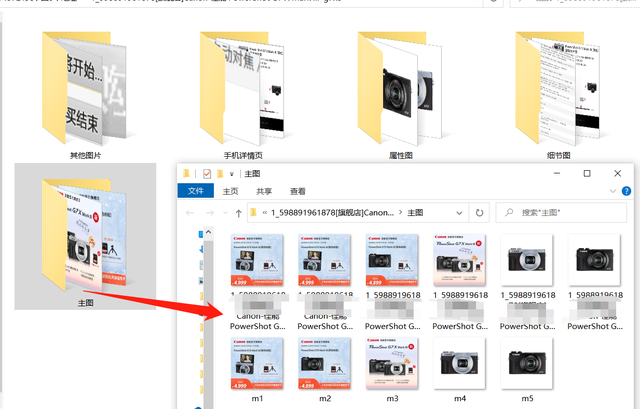Screen dimensions: 640x409
Task: Click the new folder quick access icon
Action: (219, 174)
